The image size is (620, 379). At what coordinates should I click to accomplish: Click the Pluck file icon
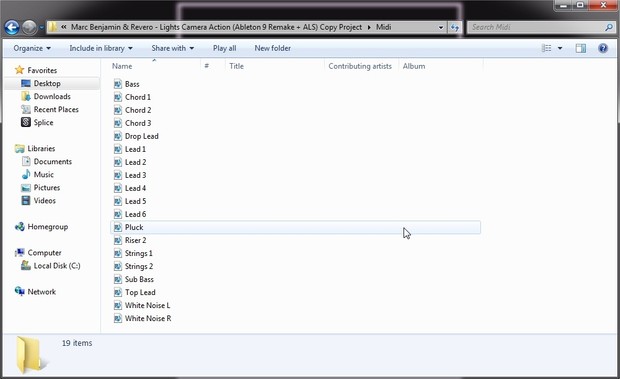pos(117,227)
